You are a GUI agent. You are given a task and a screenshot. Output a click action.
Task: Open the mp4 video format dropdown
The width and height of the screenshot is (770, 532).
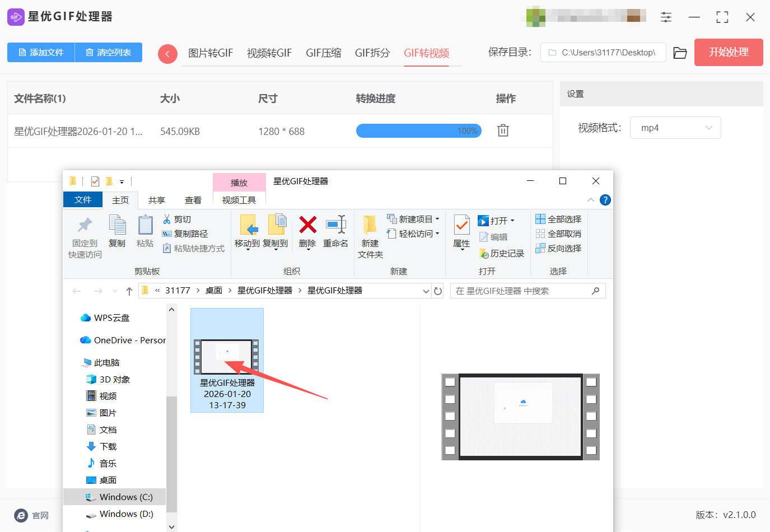(675, 128)
